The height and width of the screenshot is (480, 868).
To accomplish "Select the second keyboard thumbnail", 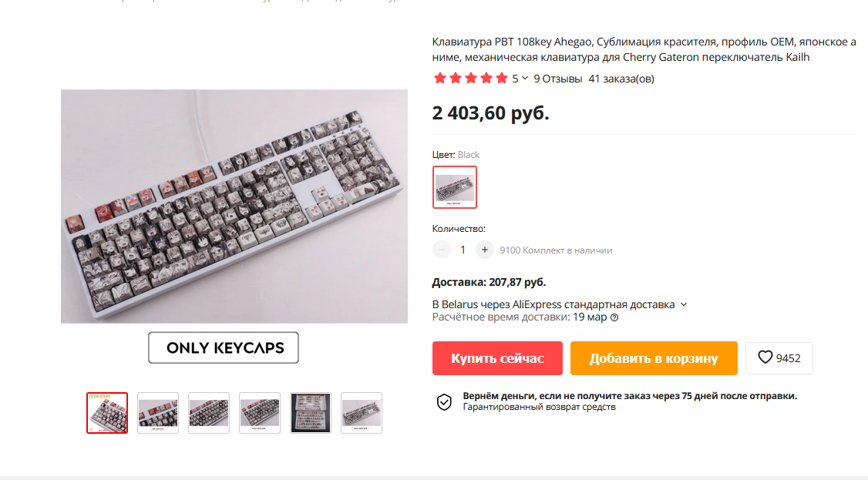I will [x=158, y=413].
